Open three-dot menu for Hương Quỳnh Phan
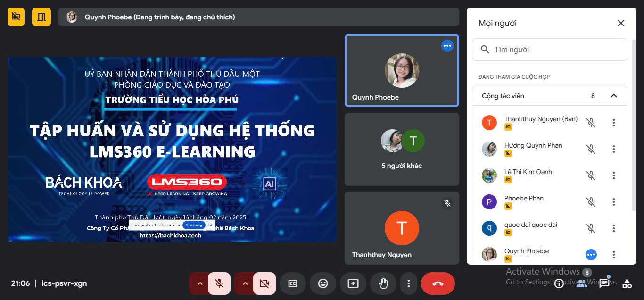Viewport: 644px width, 300px height. point(614,149)
